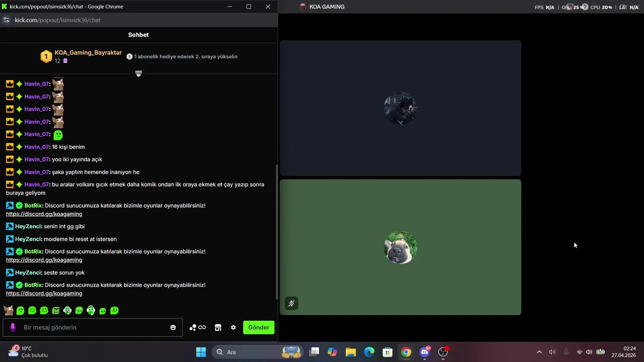Screen dimensions: 644x362
Task: Open the Kick chat shop icon
Action: click(x=218, y=327)
